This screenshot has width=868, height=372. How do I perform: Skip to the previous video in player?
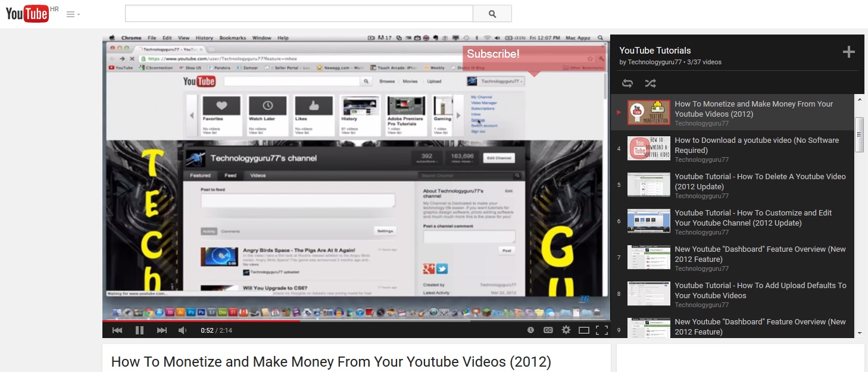click(x=117, y=330)
